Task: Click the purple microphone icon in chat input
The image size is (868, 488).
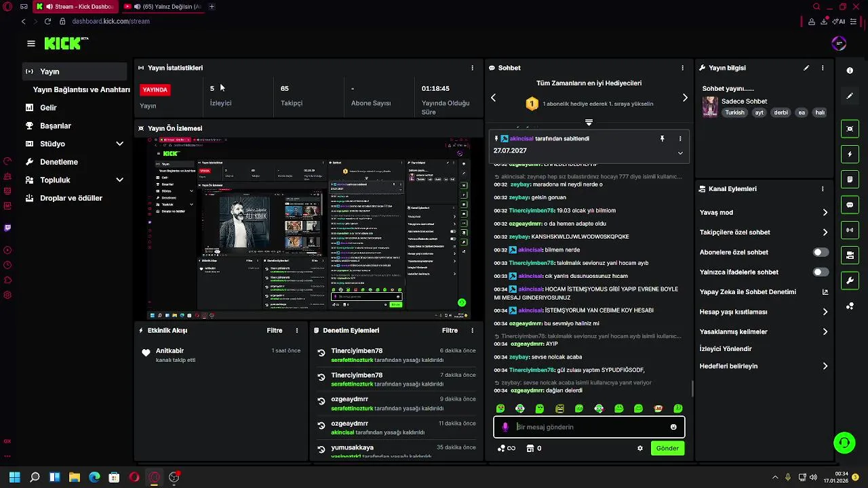Action: point(505,427)
